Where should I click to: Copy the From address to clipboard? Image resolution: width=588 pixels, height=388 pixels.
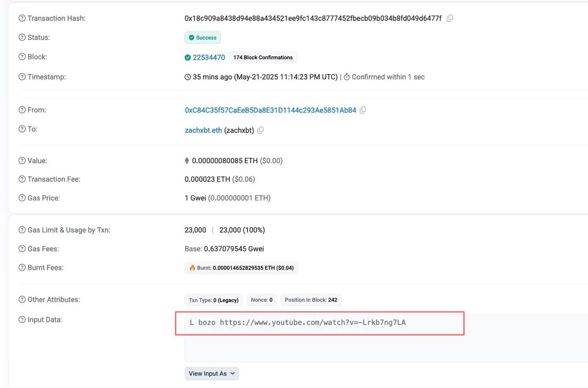click(x=363, y=110)
